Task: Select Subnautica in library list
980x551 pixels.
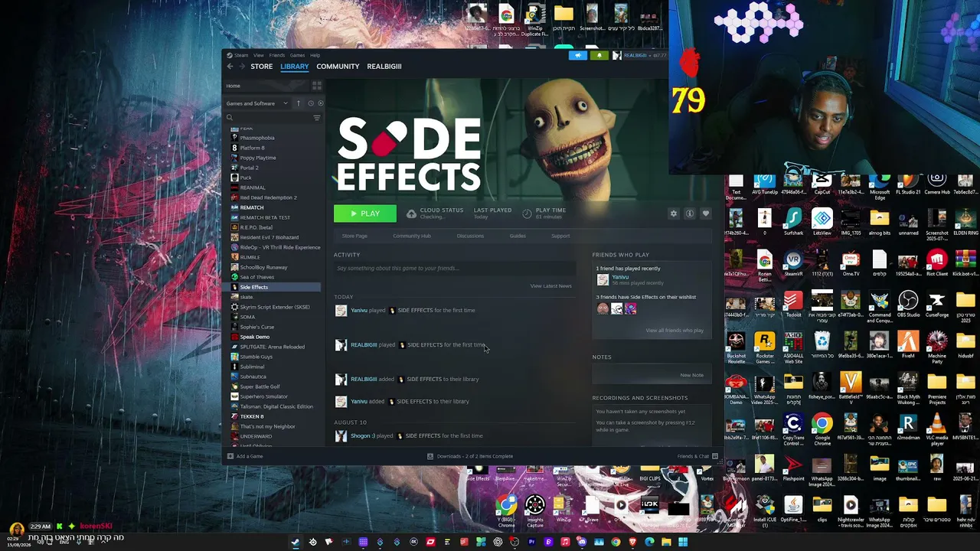Action: tap(253, 377)
